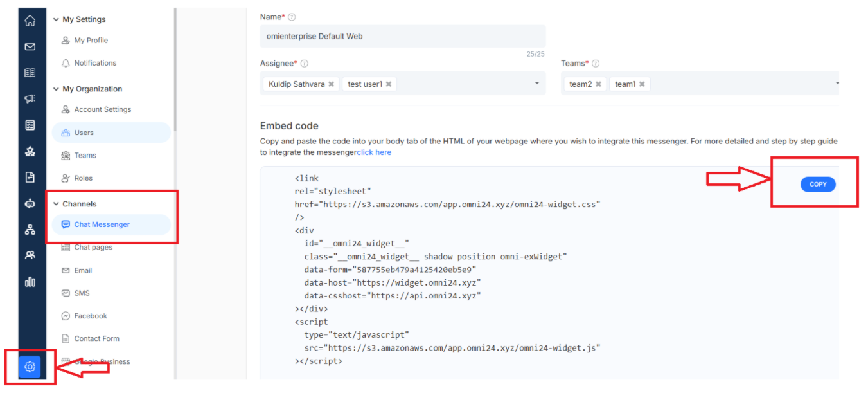868x393 pixels.
Task: Open the knowledge base book icon
Action: pos(30,73)
